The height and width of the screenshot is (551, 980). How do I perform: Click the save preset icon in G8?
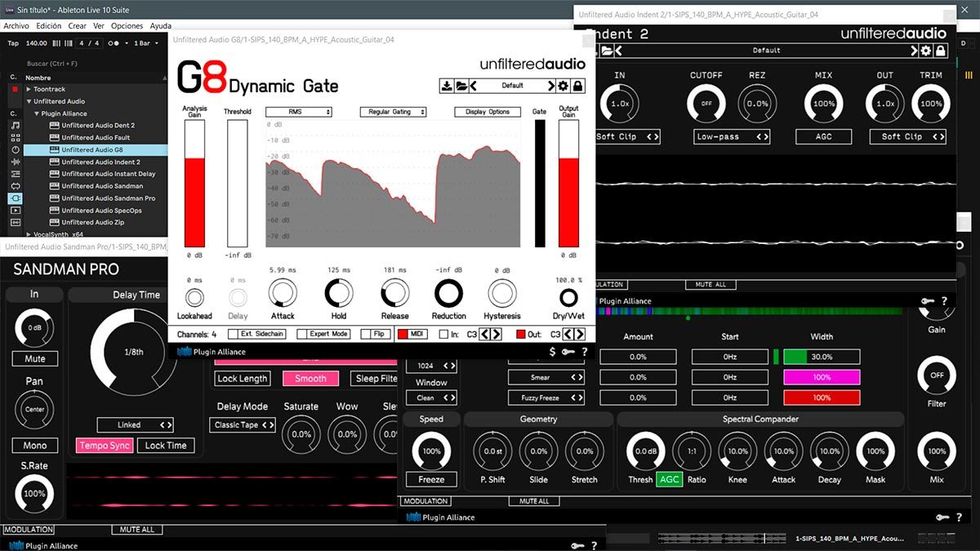coord(447,86)
